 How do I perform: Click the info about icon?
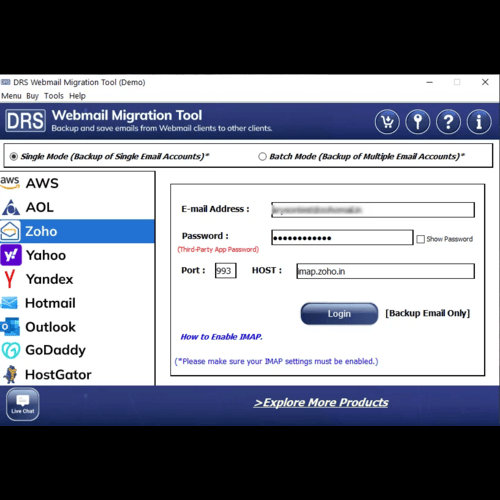tap(479, 122)
